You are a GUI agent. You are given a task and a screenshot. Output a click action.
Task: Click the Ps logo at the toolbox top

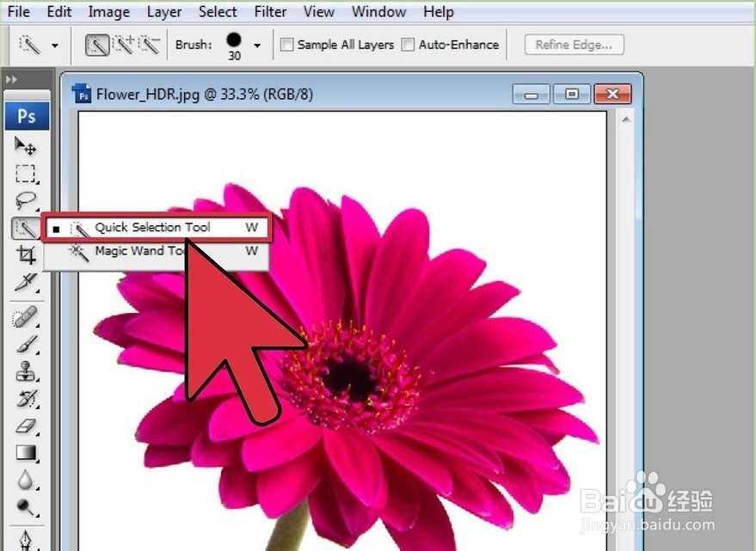pos(27,116)
